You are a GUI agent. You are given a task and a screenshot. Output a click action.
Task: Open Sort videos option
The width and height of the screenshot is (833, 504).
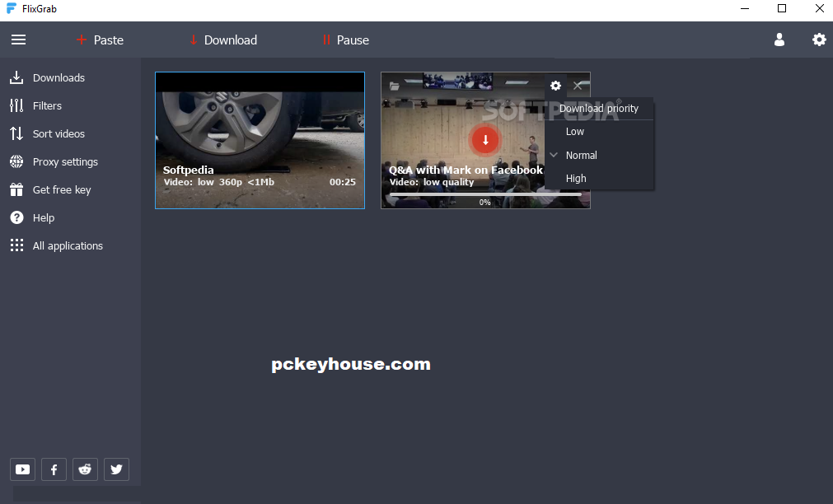tap(58, 134)
